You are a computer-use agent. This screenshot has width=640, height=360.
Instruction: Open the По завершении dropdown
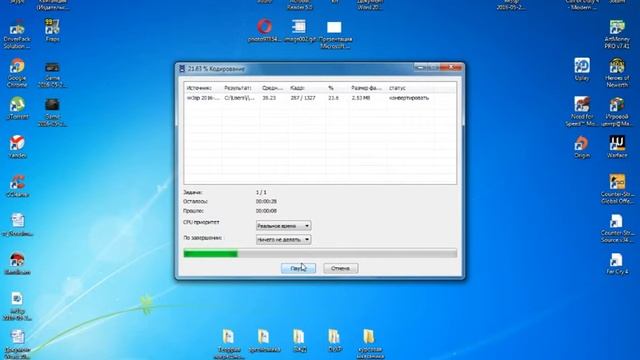click(x=283, y=240)
